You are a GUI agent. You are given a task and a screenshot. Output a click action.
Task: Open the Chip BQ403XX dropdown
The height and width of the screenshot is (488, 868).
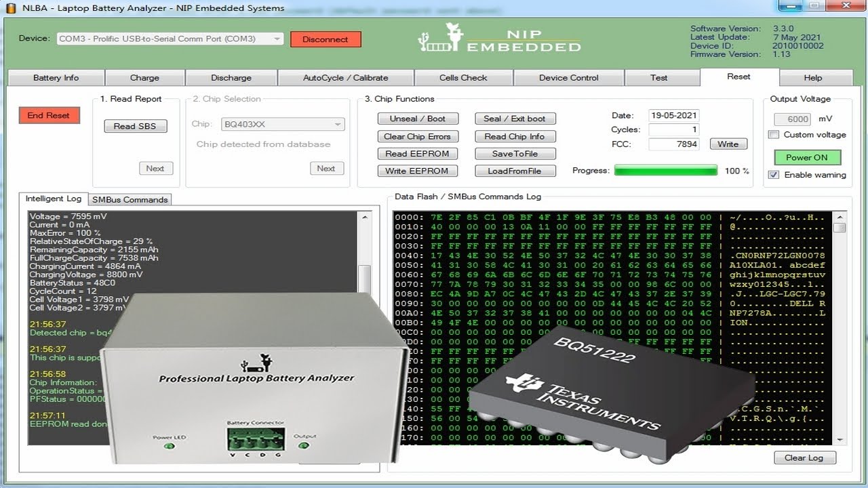[x=283, y=125]
